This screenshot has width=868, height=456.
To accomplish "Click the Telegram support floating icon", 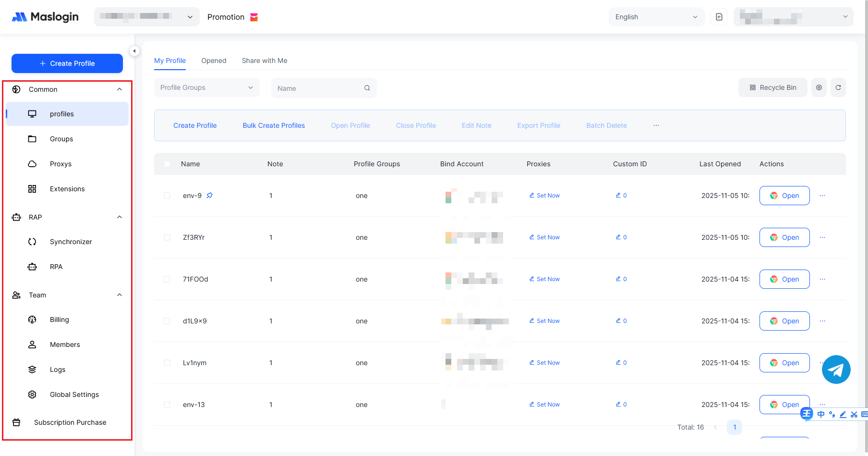I will (x=836, y=369).
